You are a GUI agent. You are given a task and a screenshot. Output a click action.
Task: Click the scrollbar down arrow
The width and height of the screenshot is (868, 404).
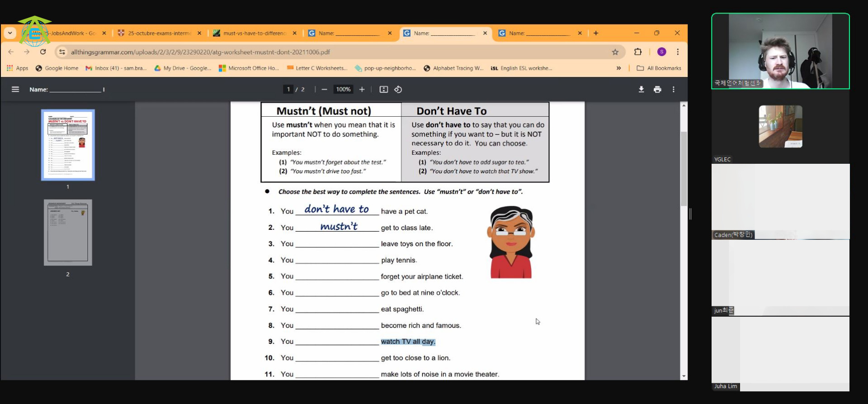point(684,376)
